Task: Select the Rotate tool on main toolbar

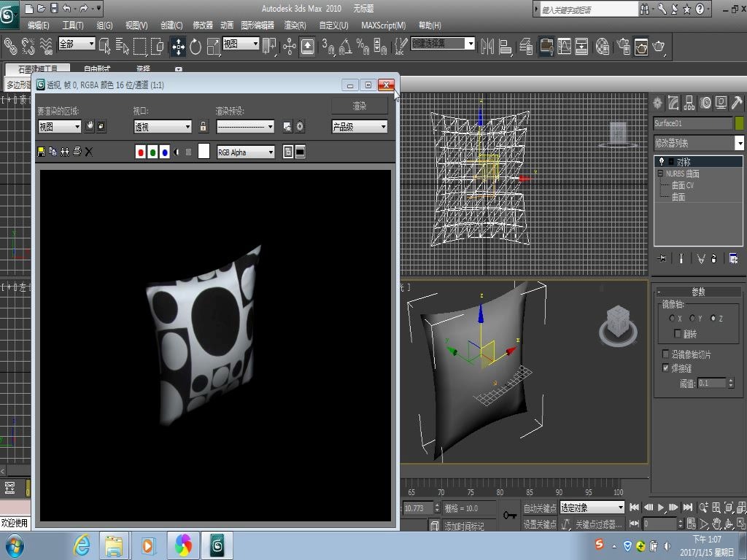Action: tap(195, 46)
